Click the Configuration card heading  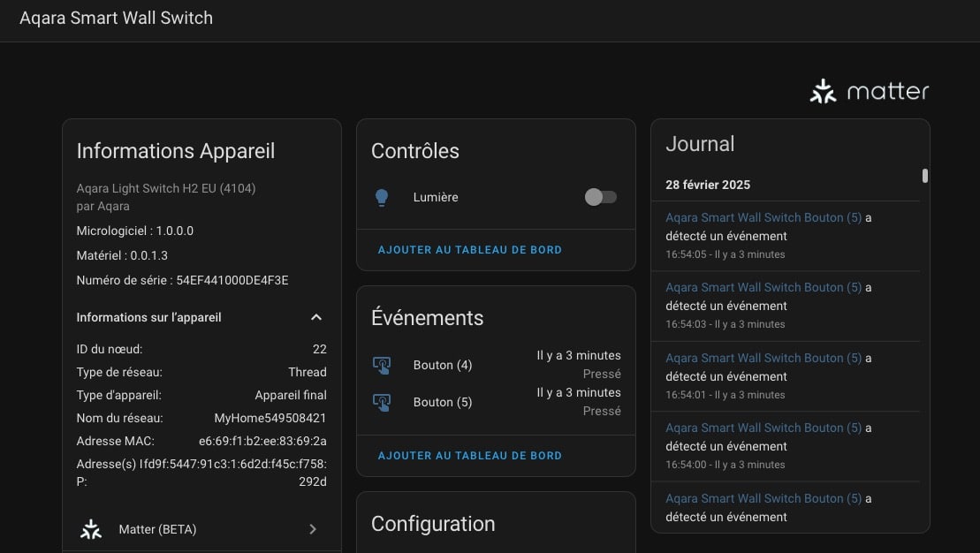pos(433,524)
